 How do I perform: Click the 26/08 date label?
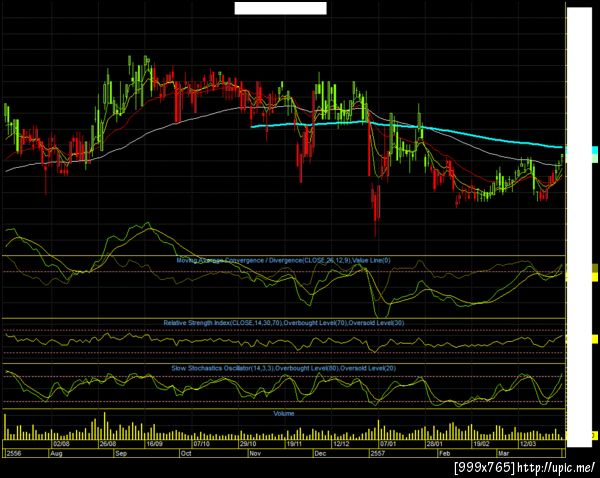tap(108, 444)
